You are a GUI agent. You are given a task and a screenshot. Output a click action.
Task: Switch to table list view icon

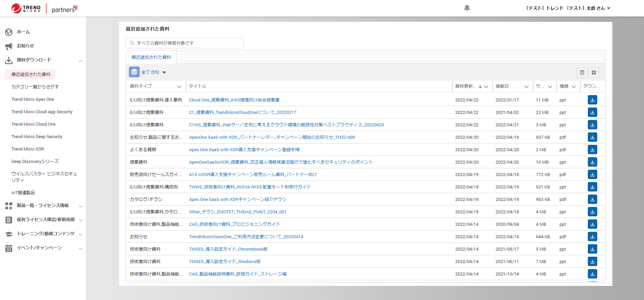(582, 73)
